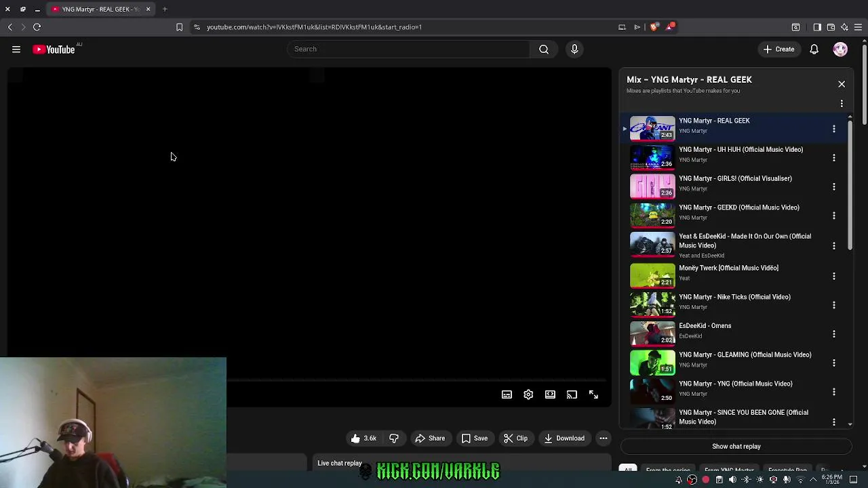The width and height of the screenshot is (868, 488).
Task: Open OBS from the system tray
Action: [692, 480]
